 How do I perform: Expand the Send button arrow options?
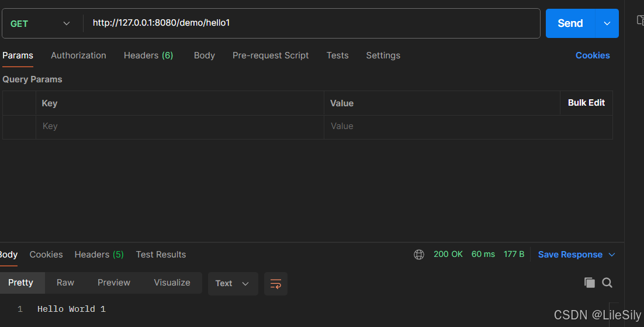pos(607,23)
